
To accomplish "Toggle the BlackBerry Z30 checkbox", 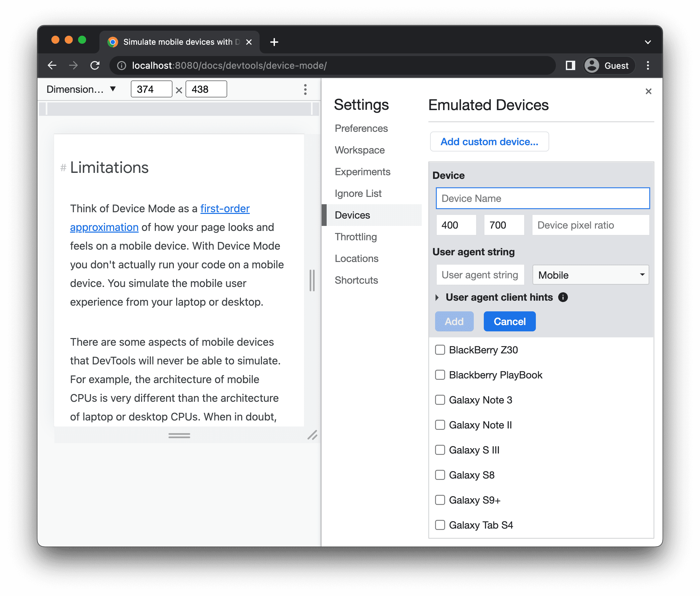I will (440, 350).
